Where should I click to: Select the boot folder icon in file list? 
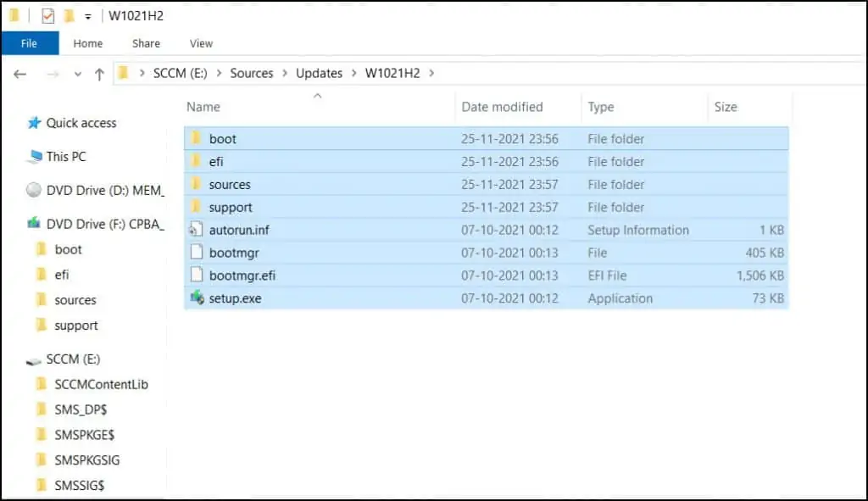(x=196, y=138)
